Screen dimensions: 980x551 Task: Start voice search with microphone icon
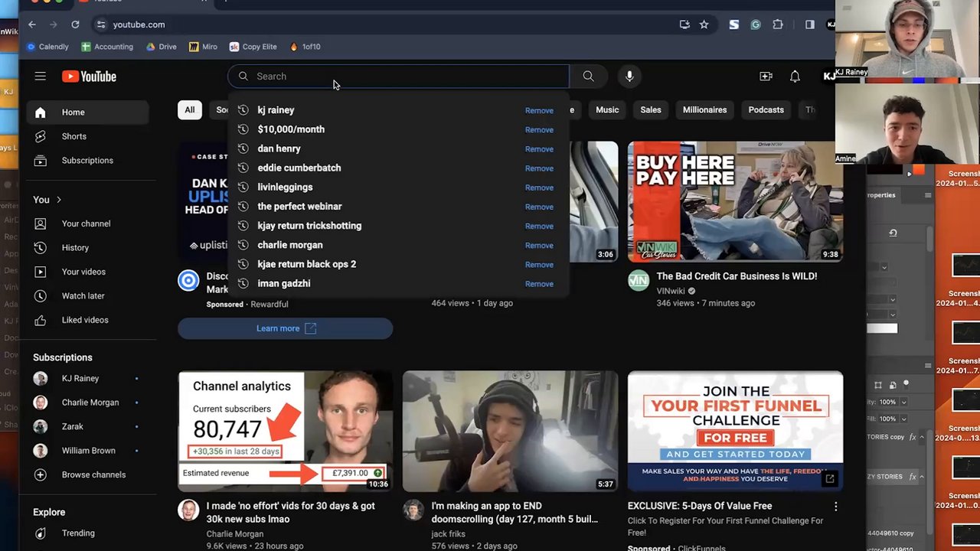tap(629, 76)
